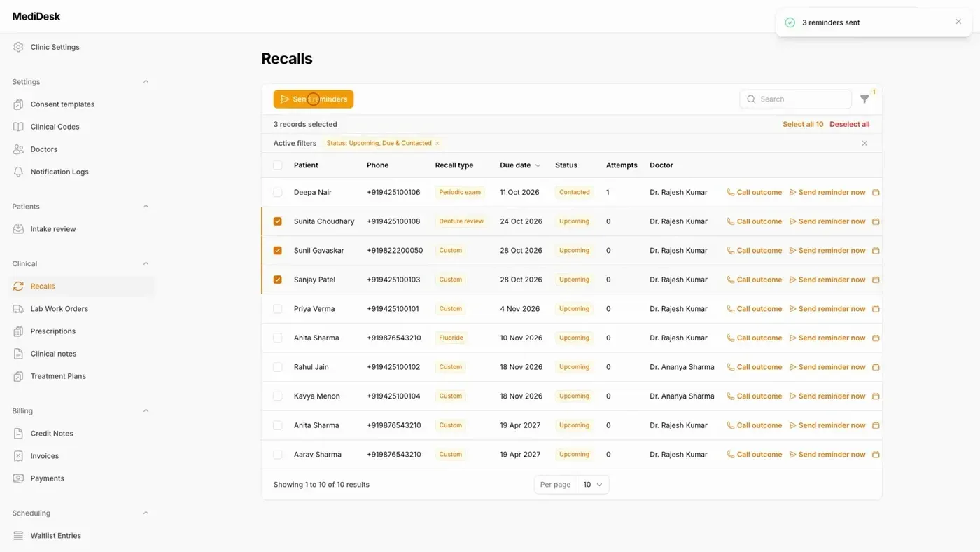
Task: Remove the Status filter chip
Action: pyautogui.click(x=437, y=143)
